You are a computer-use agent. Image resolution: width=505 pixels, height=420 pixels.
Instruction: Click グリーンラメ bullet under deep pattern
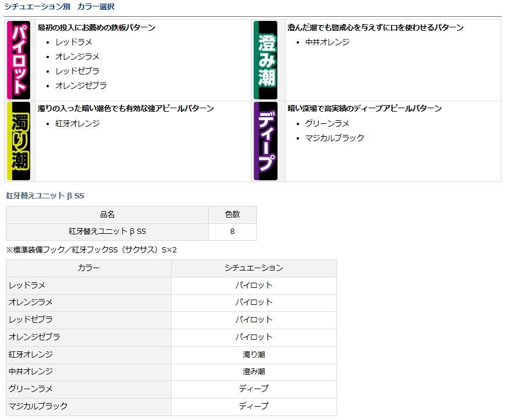pyautogui.click(x=327, y=123)
